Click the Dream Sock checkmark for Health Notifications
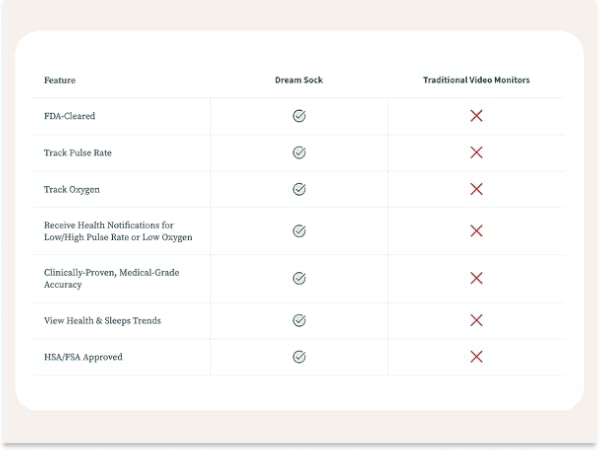Viewport: 600px width, 450px height. tap(299, 231)
